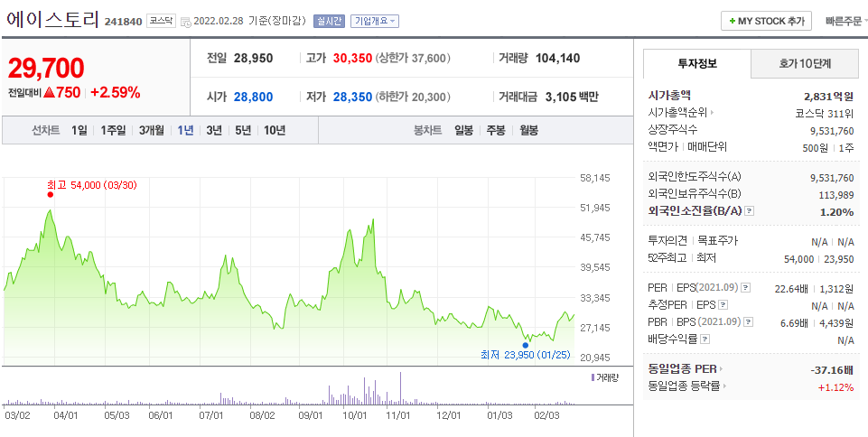Switch to the 월봉 candle chart
868x437 pixels.
528,131
